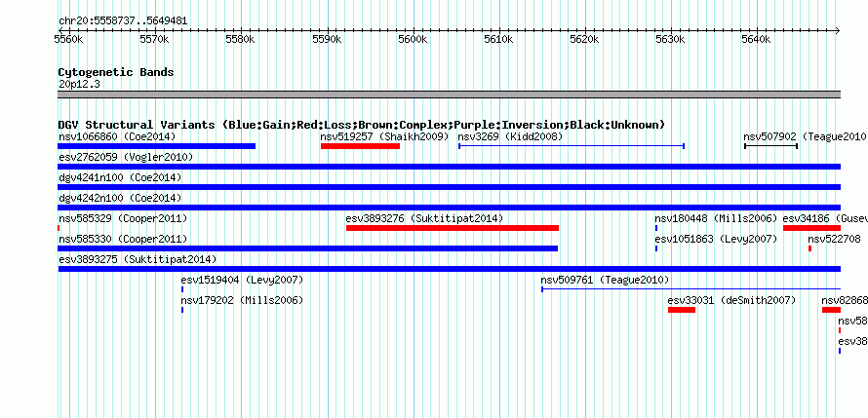Click the 5590k ruler tick label
868x418 pixels.
coord(327,40)
